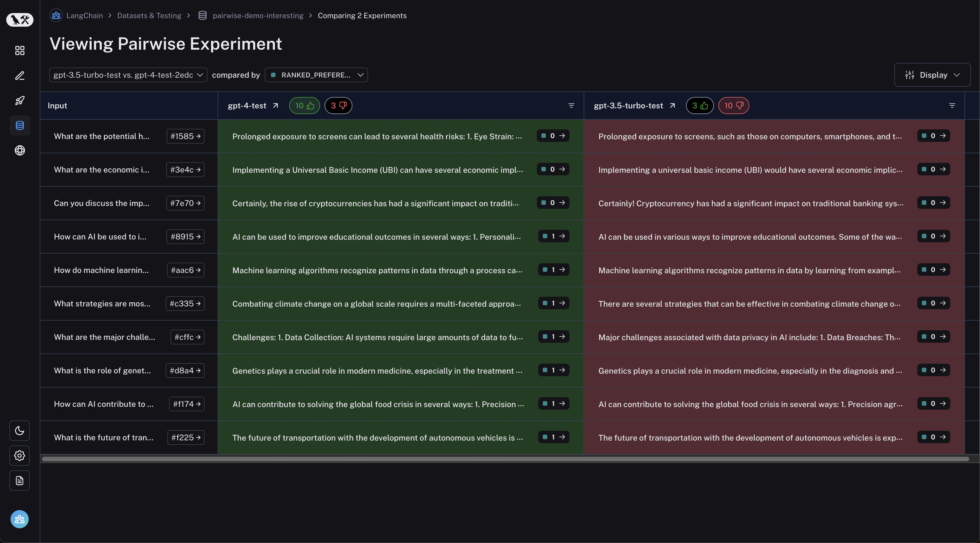Open score 1 badge on autonomous vehicles gpt-4 row
This screenshot has height=543, width=980.
(x=554, y=437)
